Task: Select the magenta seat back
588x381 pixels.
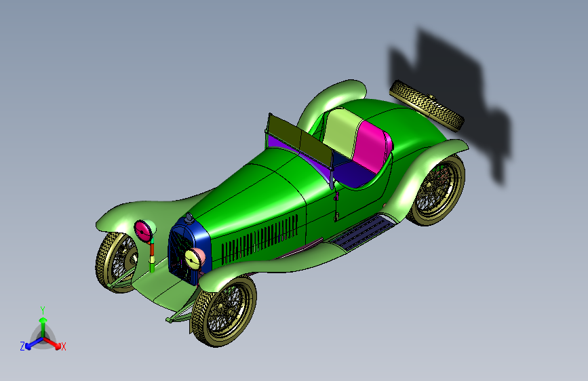Action: pos(372,146)
